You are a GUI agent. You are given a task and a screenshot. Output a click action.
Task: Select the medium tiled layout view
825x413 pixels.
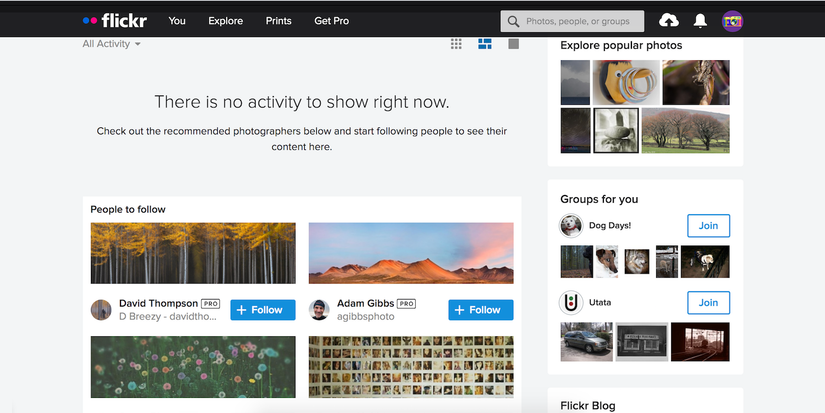(x=485, y=44)
